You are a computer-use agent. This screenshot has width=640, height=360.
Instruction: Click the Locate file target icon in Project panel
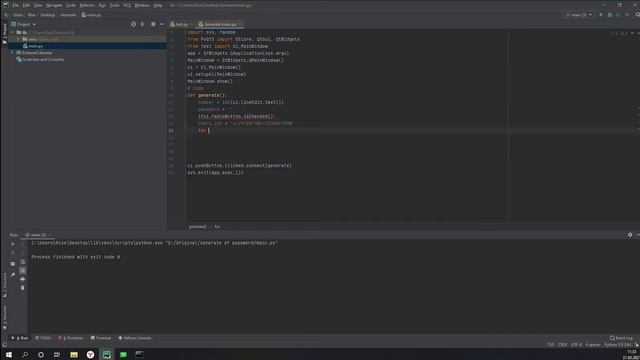coord(133,24)
